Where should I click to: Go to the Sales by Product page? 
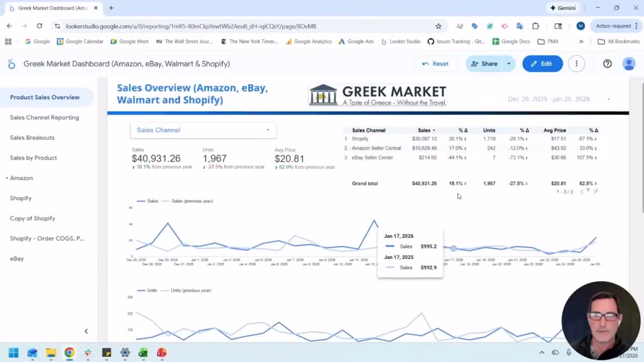coord(33,158)
